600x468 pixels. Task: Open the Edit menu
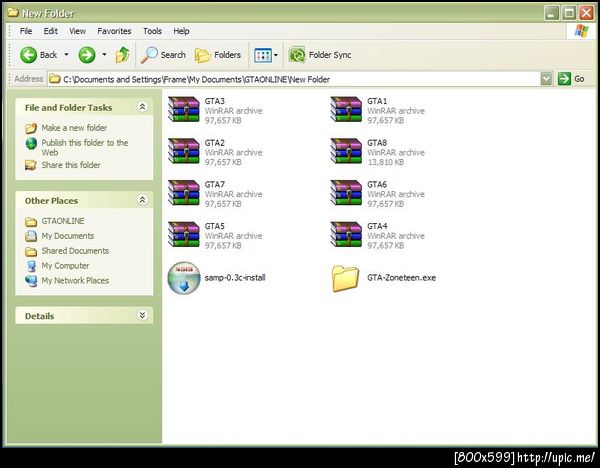click(x=51, y=31)
